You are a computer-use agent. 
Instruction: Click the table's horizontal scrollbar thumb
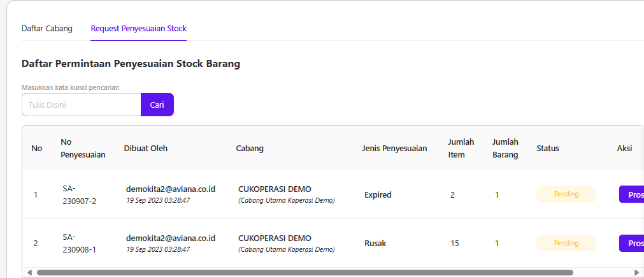point(304,272)
